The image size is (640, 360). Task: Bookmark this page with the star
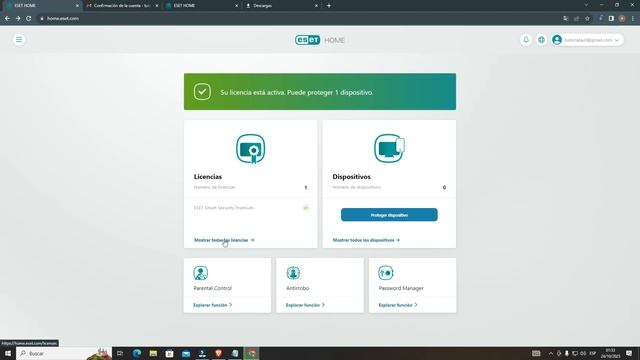click(587, 18)
